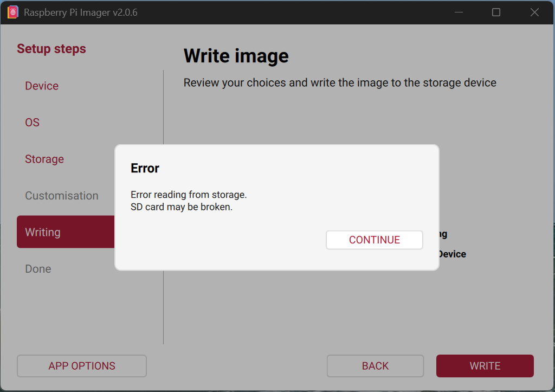This screenshot has width=555, height=392.
Task: Close the Raspberry Pi Imager window
Action: (534, 12)
